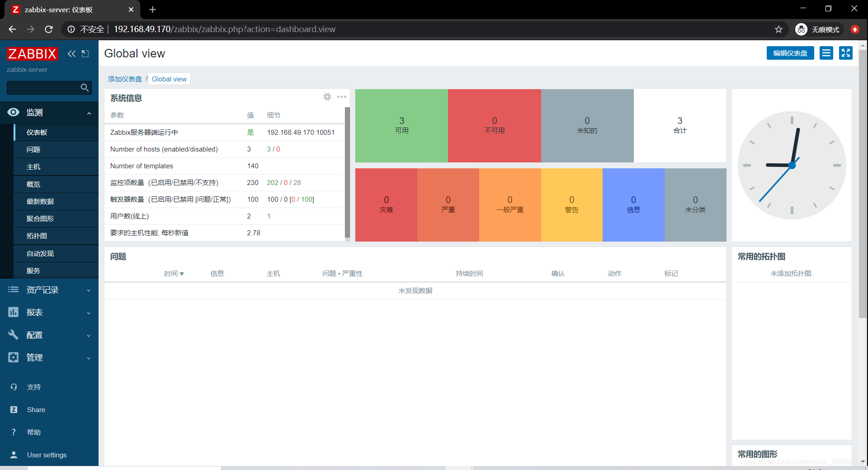Click the 一般严重 severity tile
Viewport: 868px width, 470px height.
(x=510, y=205)
